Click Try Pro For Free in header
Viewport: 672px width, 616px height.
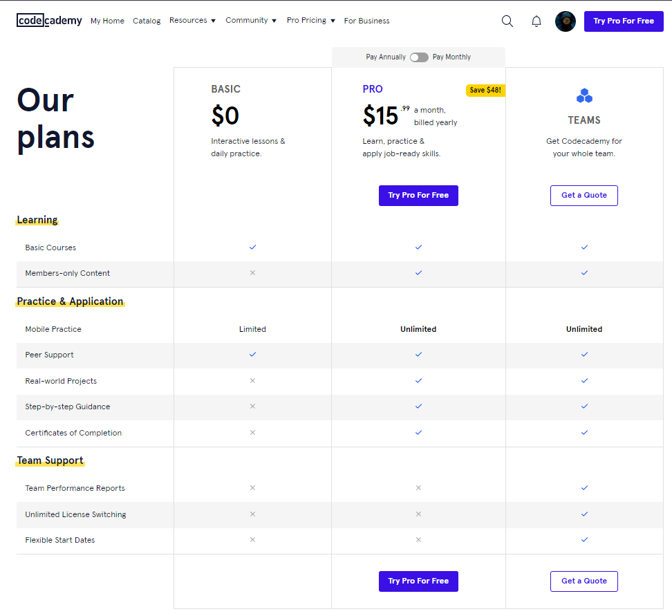point(624,21)
